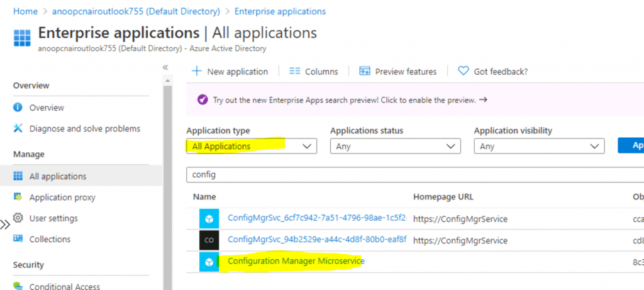The height and width of the screenshot is (290, 644).
Task: Open anoopcnairoutlook755 (Default Directory) breadcrumb
Action: (x=136, y=11)
